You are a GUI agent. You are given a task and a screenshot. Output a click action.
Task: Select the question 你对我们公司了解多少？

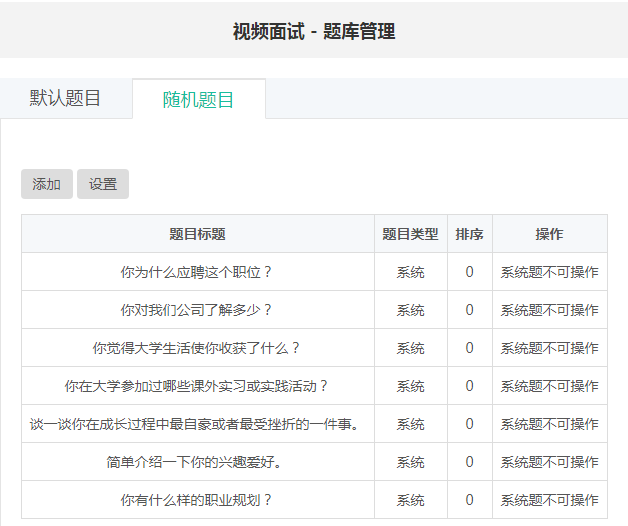(197, 310)
